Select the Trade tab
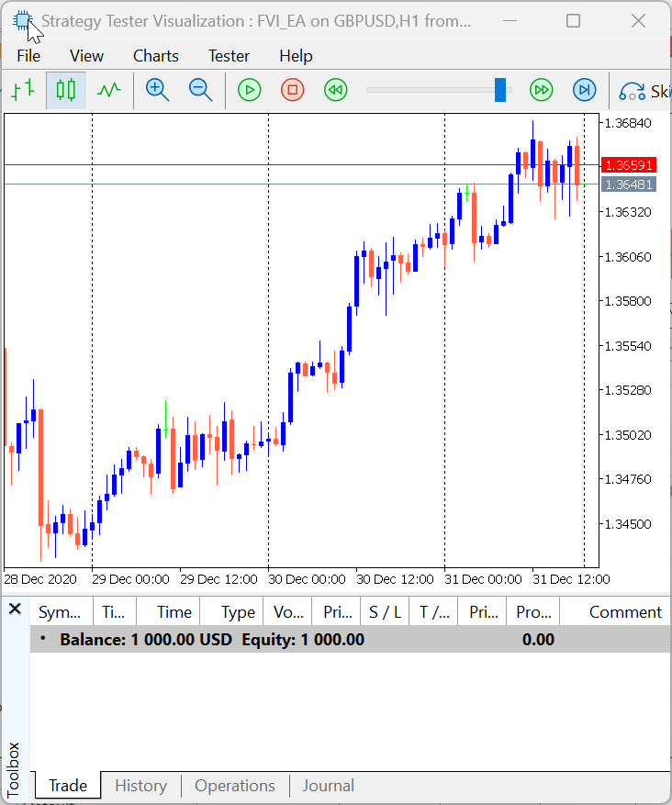672x805 pixels. coord(68,786)
